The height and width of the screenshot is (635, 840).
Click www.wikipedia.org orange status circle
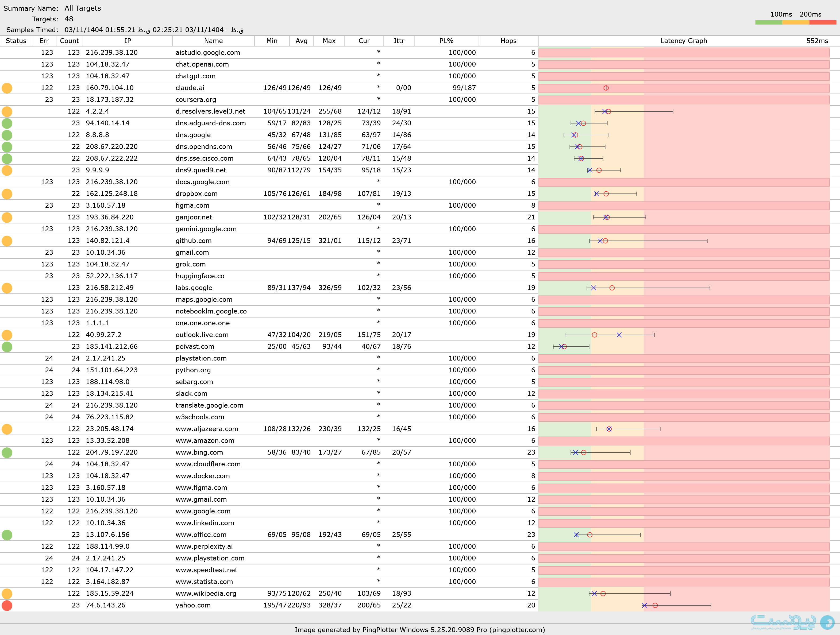pyautogui.click(x=7, y=594)
